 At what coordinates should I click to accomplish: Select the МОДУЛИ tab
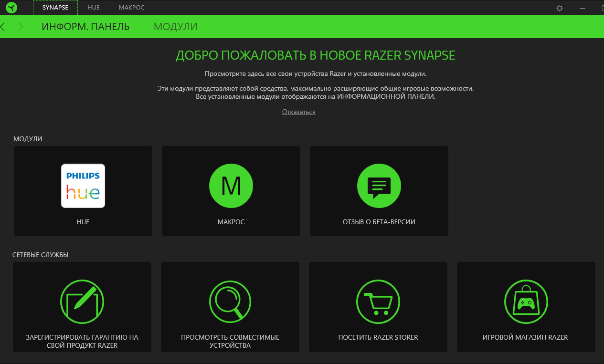click(176, 27)
